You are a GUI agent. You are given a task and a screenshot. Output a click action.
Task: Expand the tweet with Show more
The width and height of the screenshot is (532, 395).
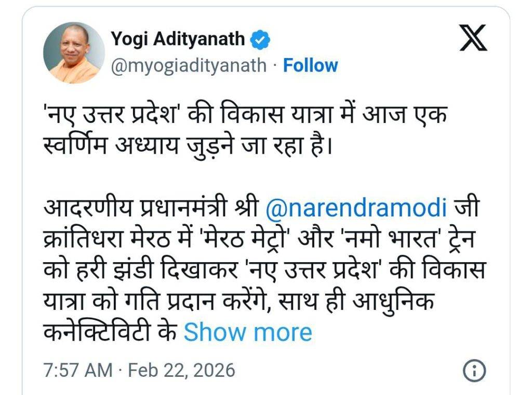(248, 332)
